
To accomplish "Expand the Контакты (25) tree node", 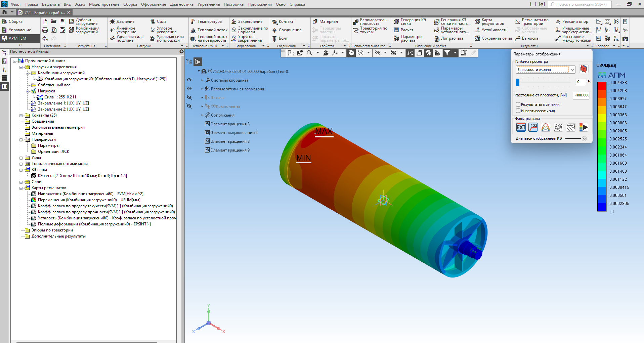I will pyautogui.click(x=21, y=115).
